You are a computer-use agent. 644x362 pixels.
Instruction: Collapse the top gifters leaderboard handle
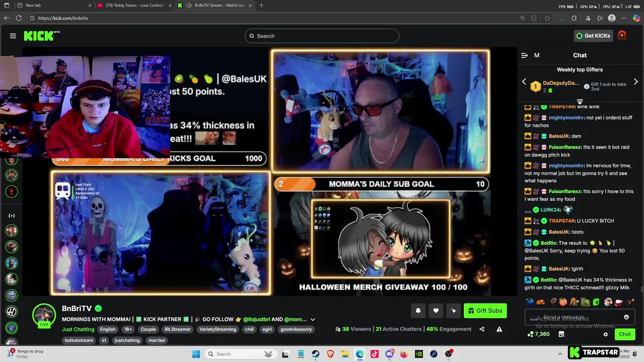click(x=580, y=101)
